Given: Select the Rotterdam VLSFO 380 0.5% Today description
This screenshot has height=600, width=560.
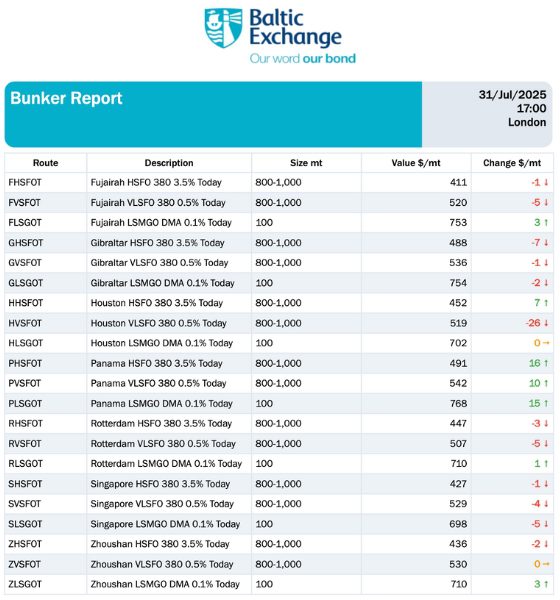Looking at the screenshot, I should (x=163, y=444).
